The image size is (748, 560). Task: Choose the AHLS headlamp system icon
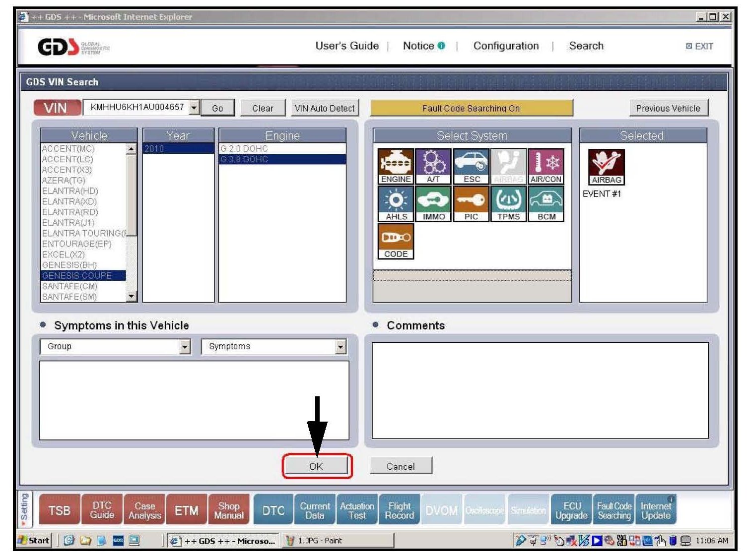tap(396, 203)
